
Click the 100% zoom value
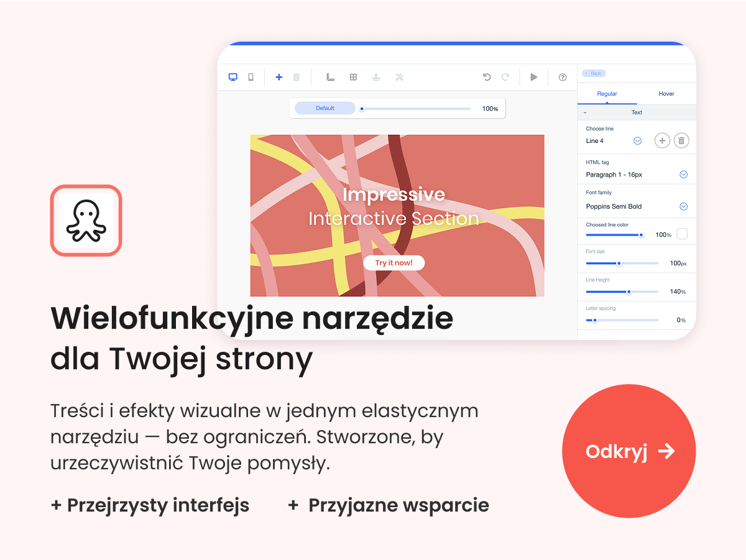pos(490,109)
